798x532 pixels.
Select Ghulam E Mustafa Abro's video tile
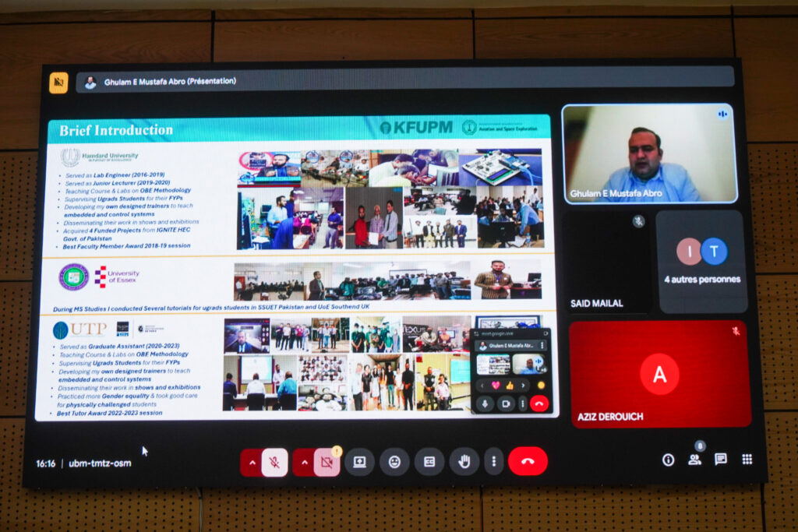coord(648,154)
